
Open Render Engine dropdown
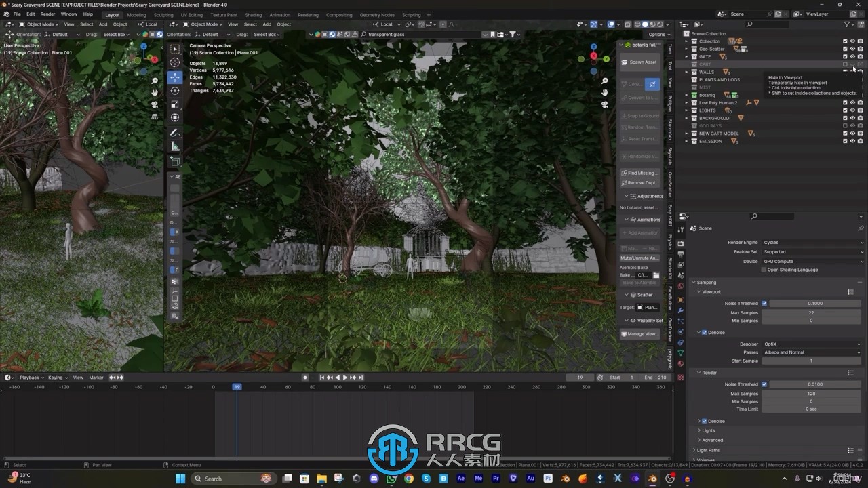pos(813,243)
